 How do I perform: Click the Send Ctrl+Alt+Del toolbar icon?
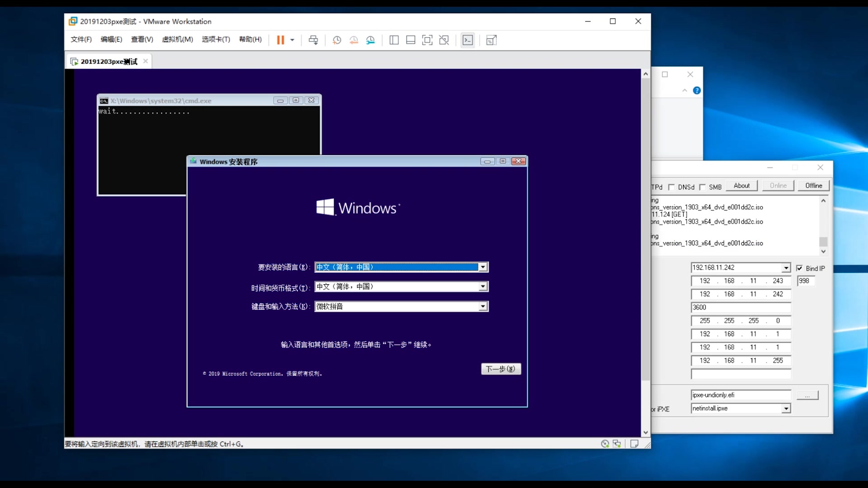click(x=313, y=40)
